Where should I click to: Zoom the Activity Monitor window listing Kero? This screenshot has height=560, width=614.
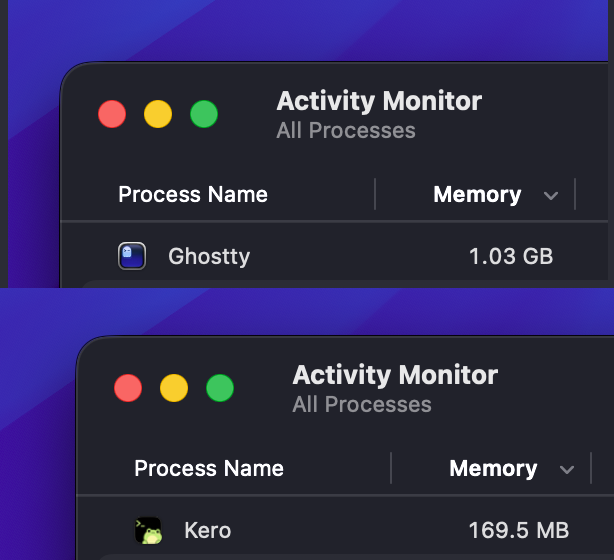220,388
